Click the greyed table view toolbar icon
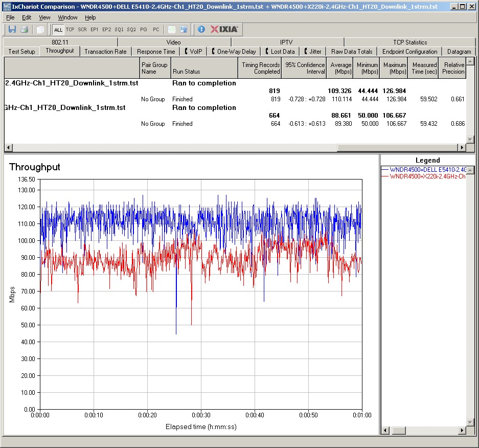The width and height of the screenshot is (479, 448). 172,29
